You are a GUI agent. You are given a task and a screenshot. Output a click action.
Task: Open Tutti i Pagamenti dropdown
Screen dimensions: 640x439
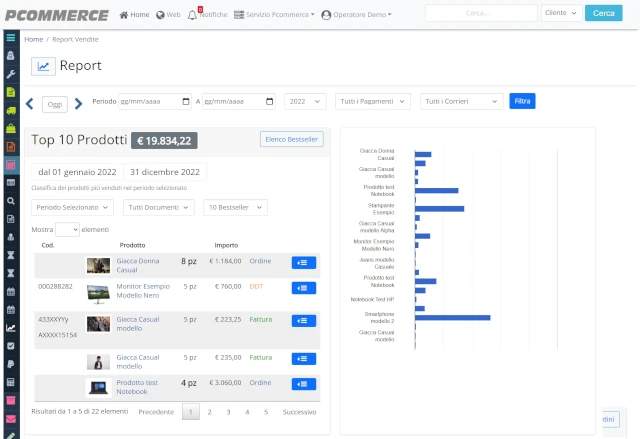tap(373, 102)
